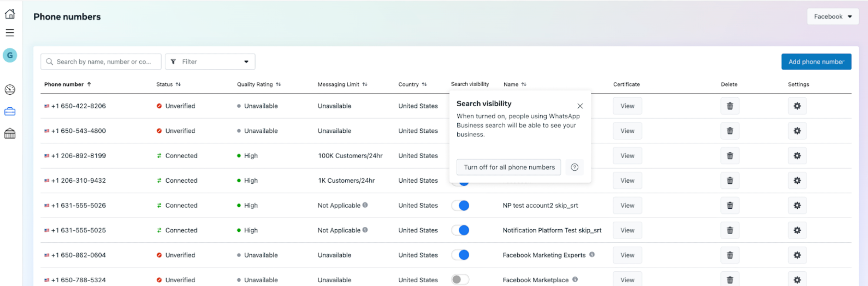Expand the Filter dropdown
Viewport: 868px width, 286px height.
[x=210, y=61]
